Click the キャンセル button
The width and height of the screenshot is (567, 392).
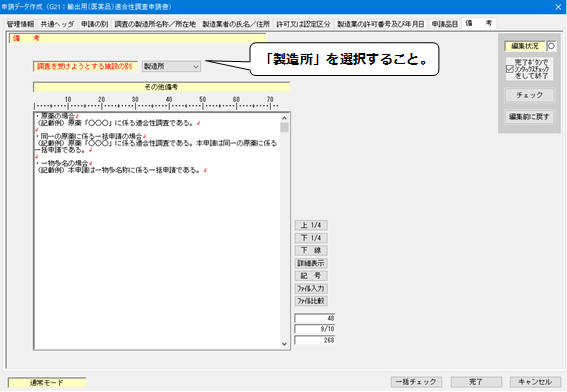(x=535, y=382)
